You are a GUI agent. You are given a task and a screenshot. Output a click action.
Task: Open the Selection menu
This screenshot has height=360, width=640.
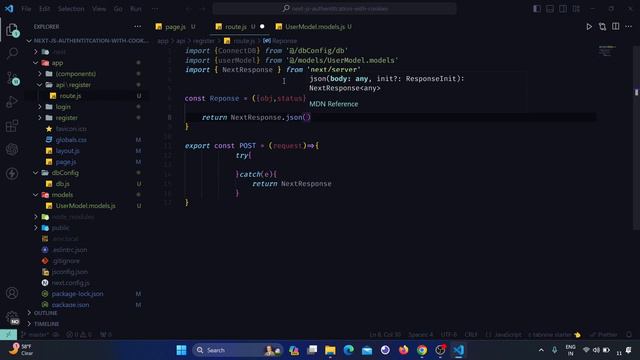pyautogui.click(x=71, y=9)
